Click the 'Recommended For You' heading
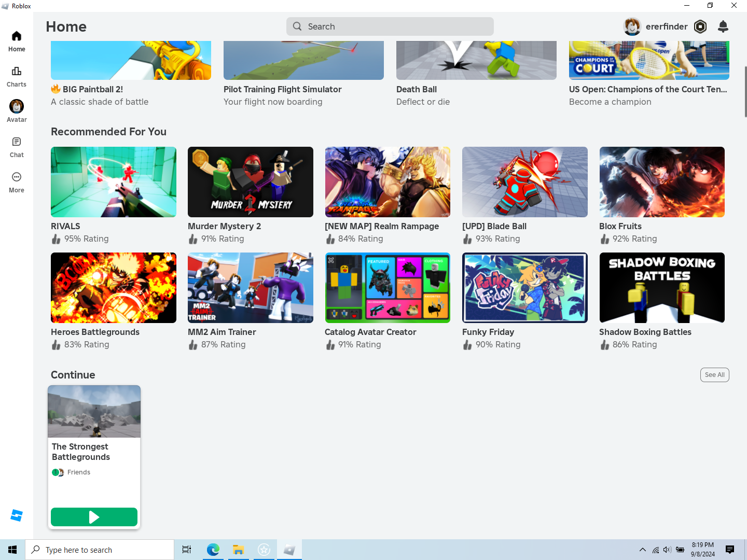The width and height of the screenshot is (747, 560). click(108, 132)
